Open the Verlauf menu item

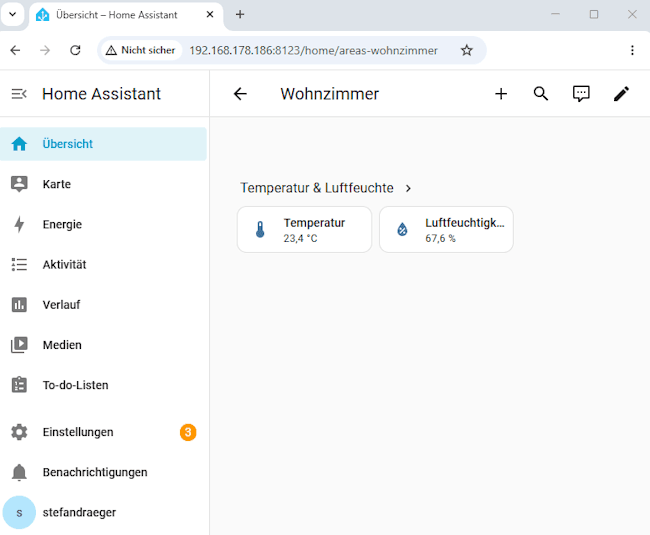pos(103,305)
